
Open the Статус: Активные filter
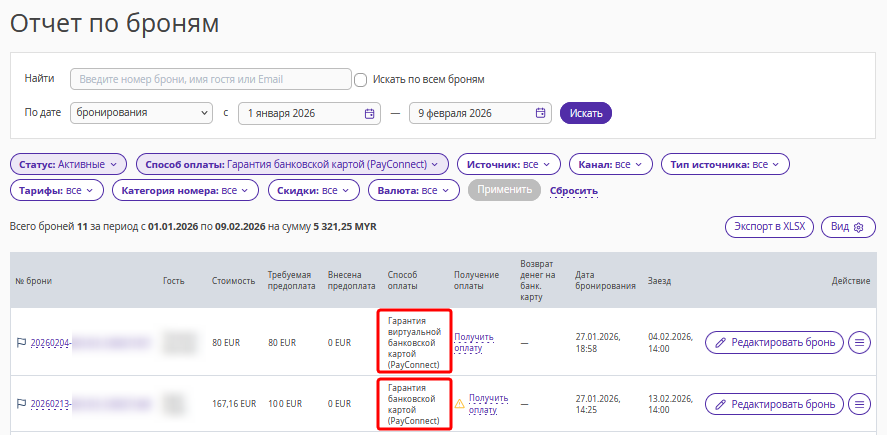(68, 165)
